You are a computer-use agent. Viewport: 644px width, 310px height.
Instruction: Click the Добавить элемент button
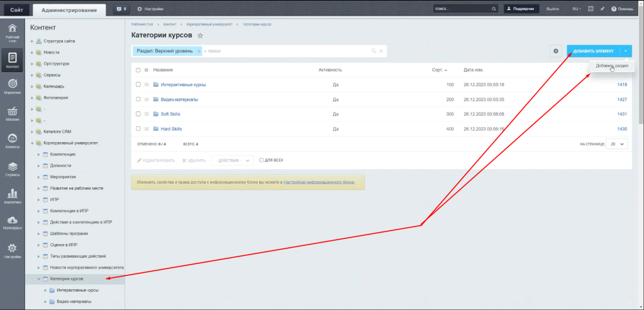tap(592, 51)
